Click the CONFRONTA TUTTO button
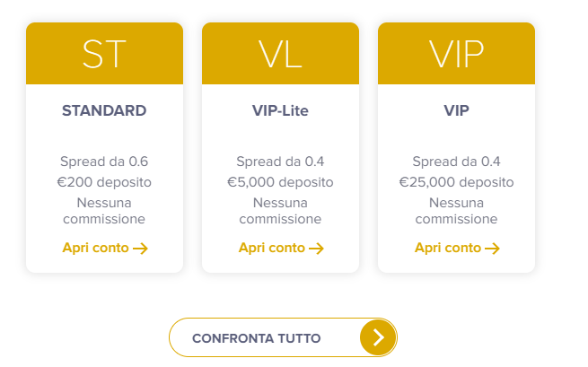 pos(283,337)
